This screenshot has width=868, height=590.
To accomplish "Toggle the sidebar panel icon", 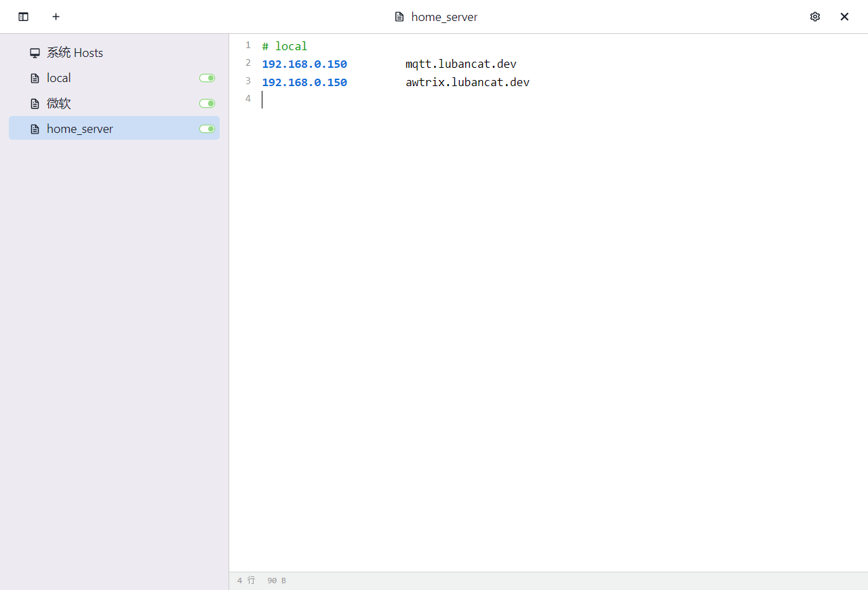I will [23, 17].
